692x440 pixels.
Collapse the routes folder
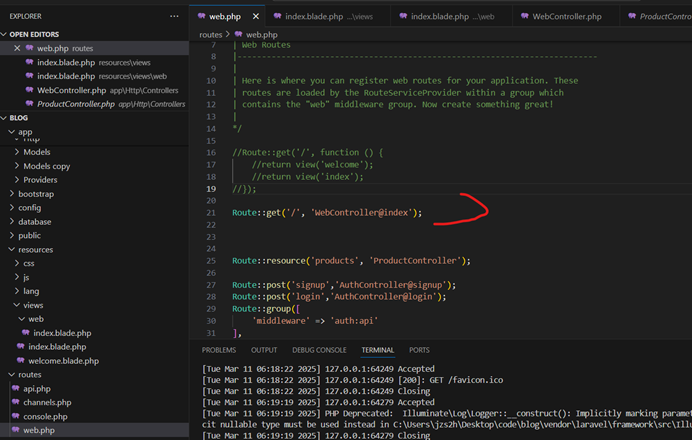pos(12,374)
